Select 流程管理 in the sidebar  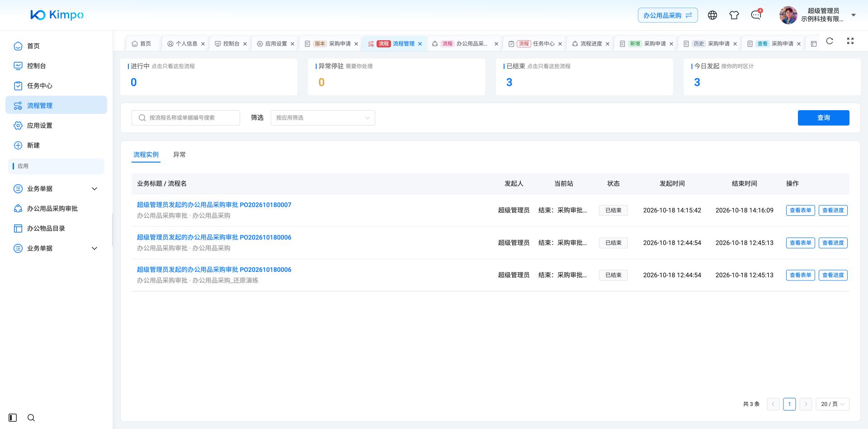(56, 105)
